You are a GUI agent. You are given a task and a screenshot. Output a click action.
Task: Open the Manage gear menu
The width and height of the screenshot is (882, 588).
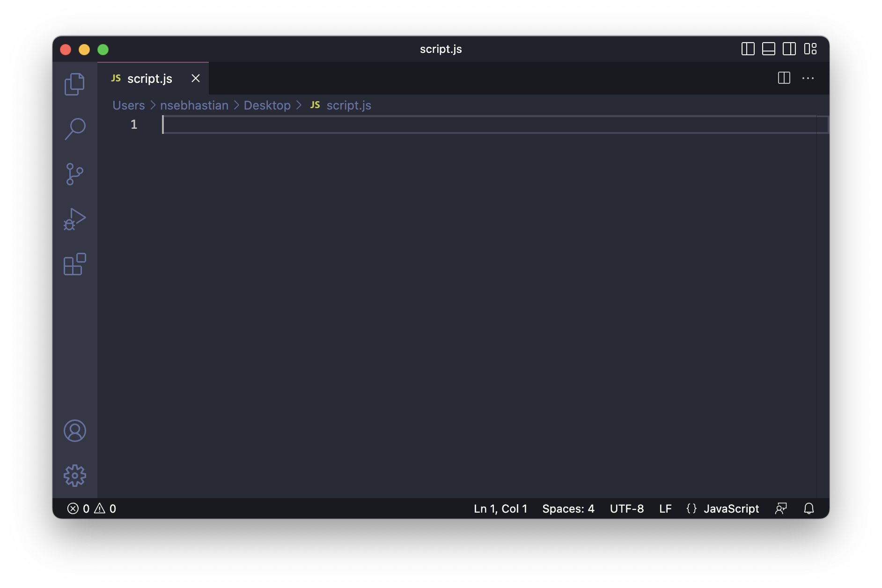[74, 476]
